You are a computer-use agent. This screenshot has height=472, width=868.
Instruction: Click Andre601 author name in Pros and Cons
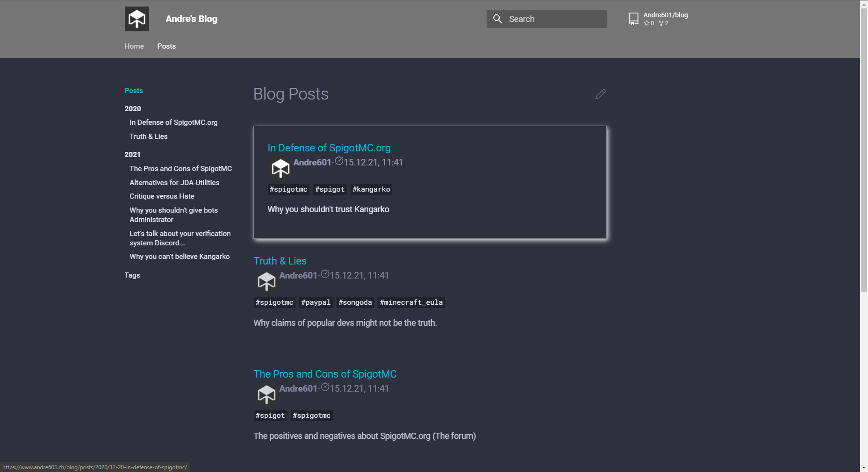298,388
